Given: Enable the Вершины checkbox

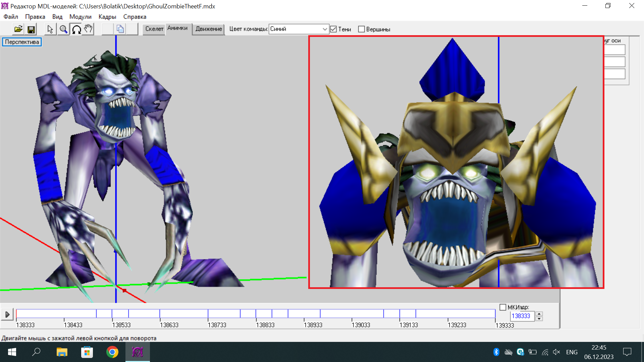Looking at the screenshot, I should click(x=361, y=29).
